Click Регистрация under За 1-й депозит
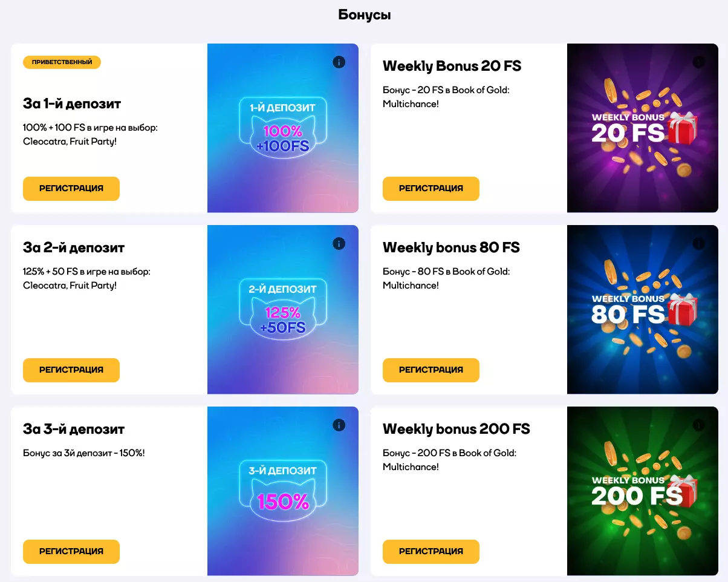 click(71, 188)
